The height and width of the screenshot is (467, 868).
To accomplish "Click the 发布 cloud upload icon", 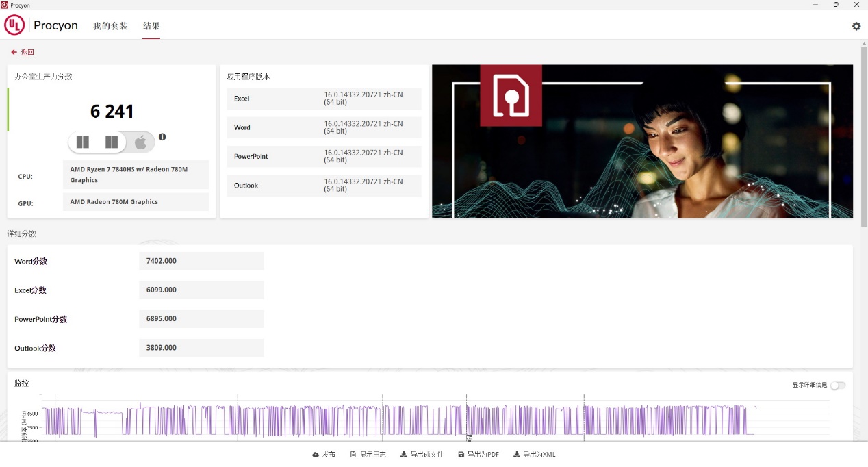I will click(316, 455).
